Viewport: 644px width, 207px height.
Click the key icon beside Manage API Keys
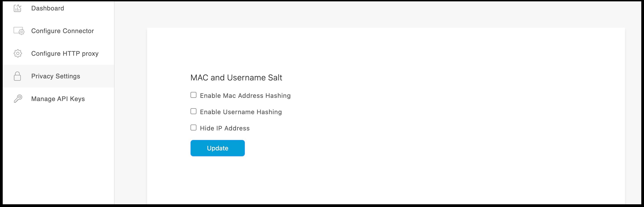point(17,99)
